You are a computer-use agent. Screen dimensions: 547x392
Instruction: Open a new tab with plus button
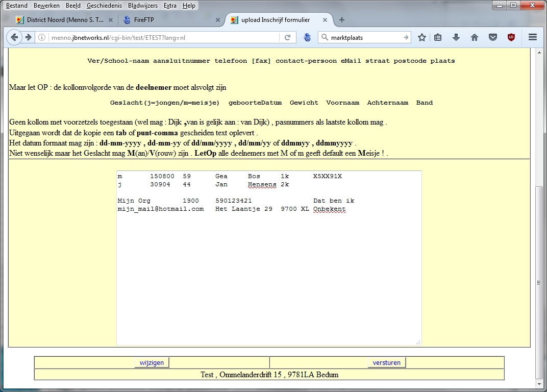click(x=342, y=20)
